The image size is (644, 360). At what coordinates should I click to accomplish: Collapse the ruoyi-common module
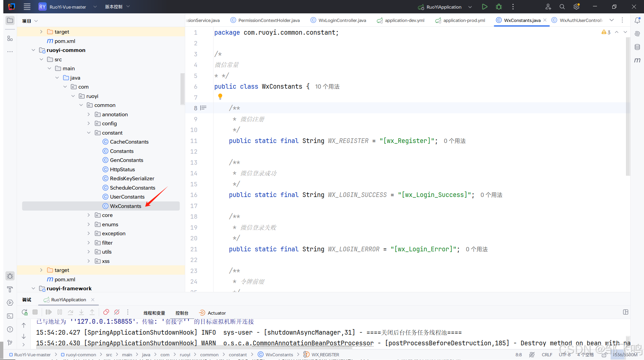click(33, 50)
